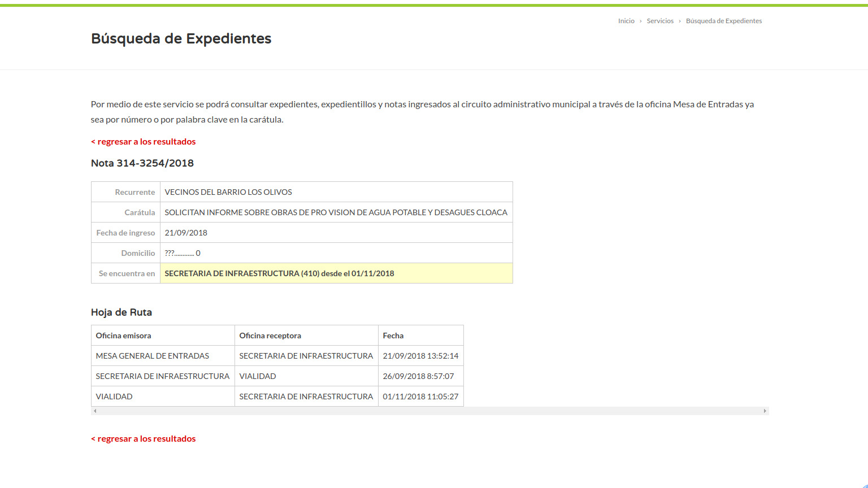This screenshot has width=868, height=488.
Task: Go to Servicios in the breadcrumb
Action: (x=660, y=21)
